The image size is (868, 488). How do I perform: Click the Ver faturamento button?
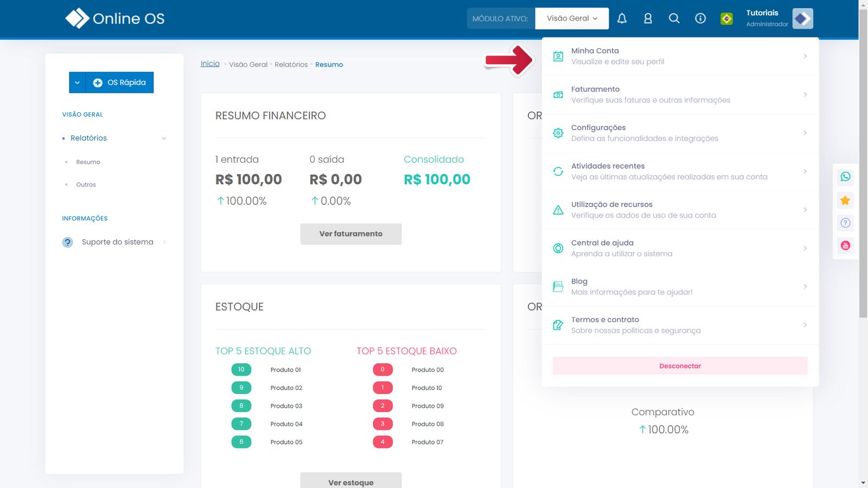point(351,234)
